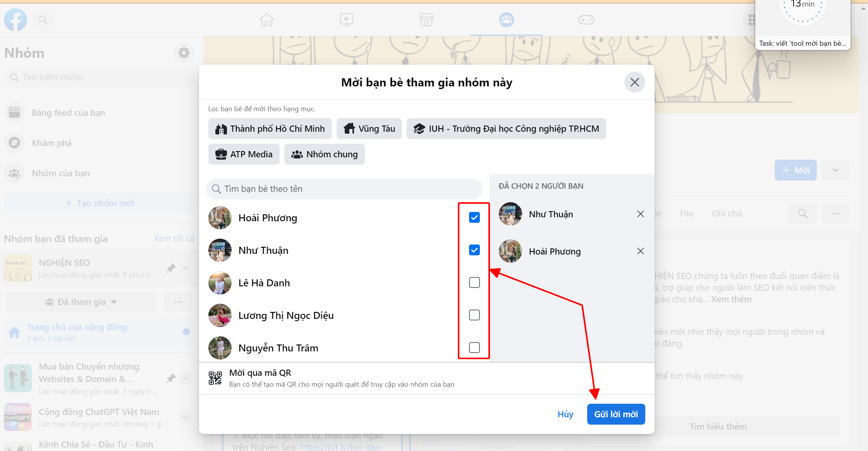Open Trang chủ của cộng đồng

(99, 332)
